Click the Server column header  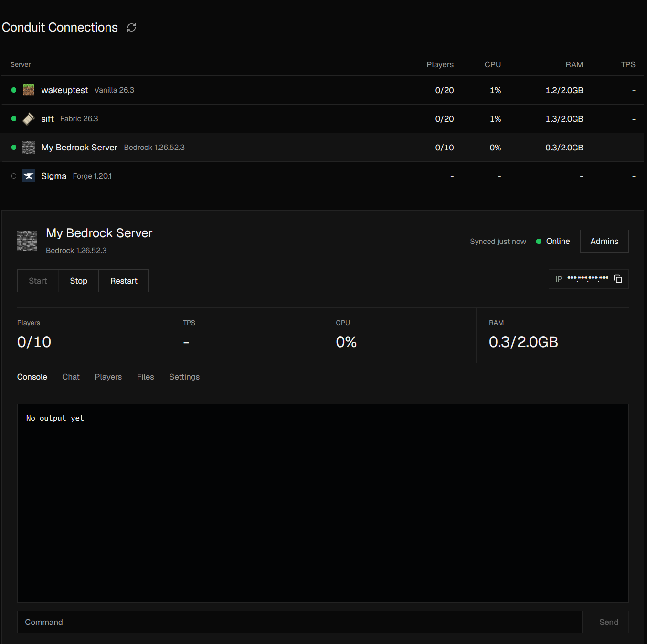click(x=21, y=64)
